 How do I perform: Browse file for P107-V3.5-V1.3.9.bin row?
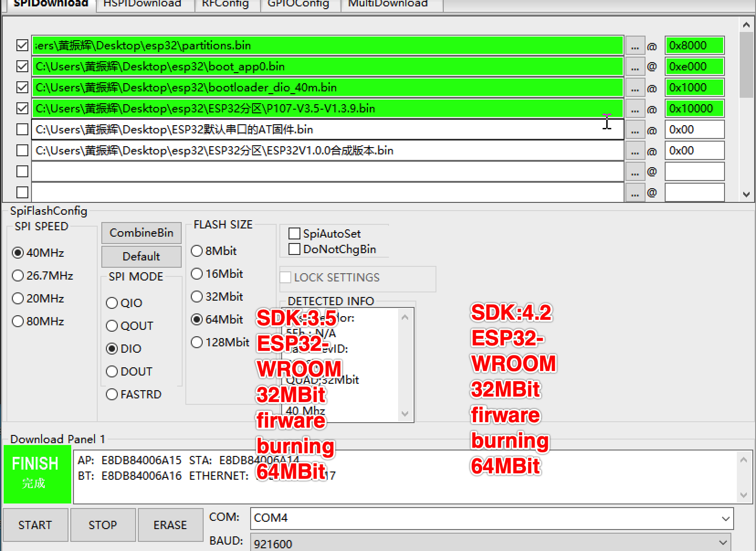635,108
